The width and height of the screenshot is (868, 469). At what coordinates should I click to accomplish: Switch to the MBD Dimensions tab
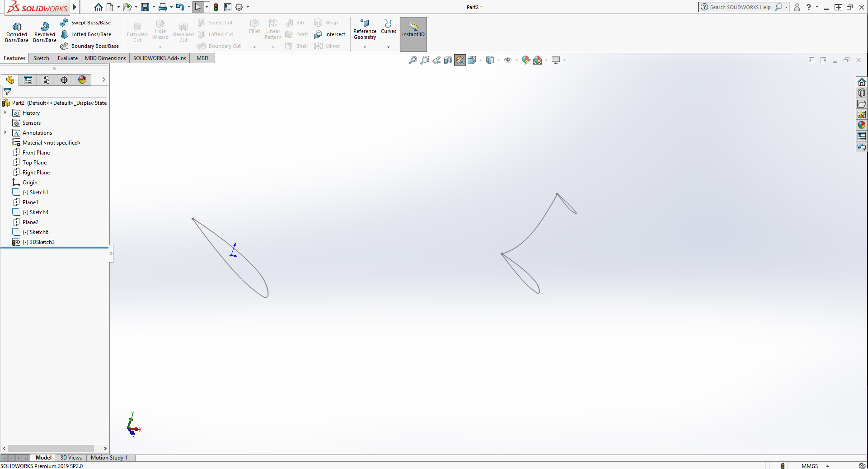pyautogui.click(x=105, y=58)
